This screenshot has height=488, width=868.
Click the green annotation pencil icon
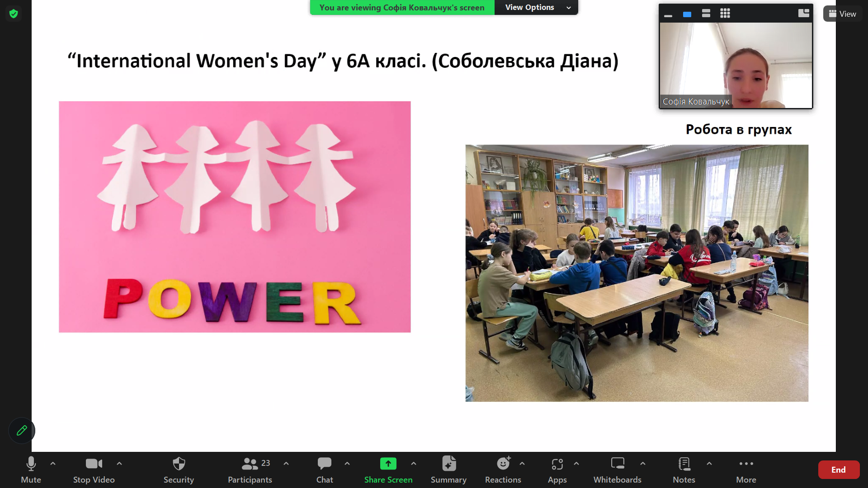coord(22,431)
